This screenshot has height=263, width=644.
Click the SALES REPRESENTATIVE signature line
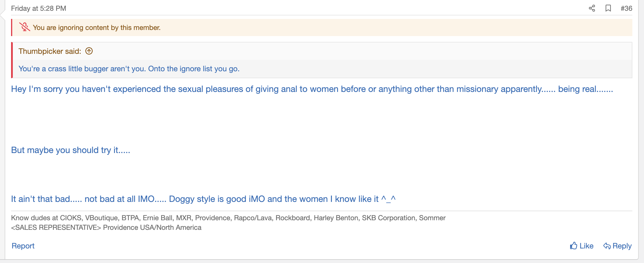106,228
